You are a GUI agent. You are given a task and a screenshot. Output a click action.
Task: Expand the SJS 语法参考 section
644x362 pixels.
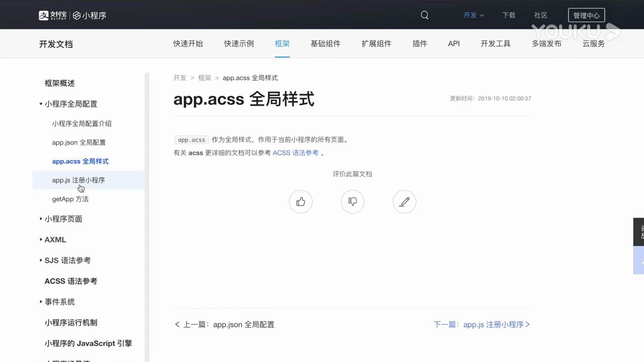pos(41,260)
